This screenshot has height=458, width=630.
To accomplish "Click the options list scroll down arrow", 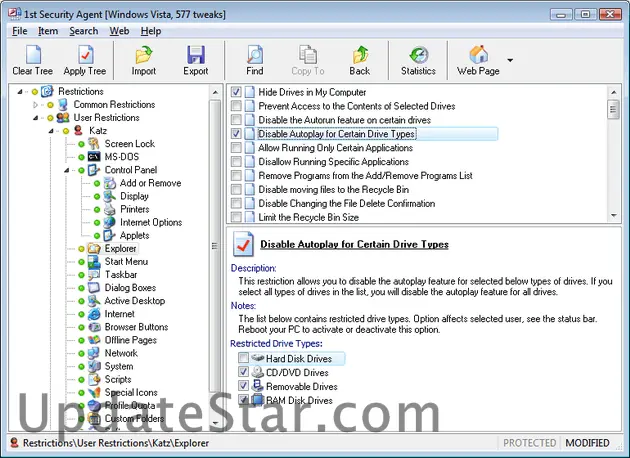I will (614, 216).
